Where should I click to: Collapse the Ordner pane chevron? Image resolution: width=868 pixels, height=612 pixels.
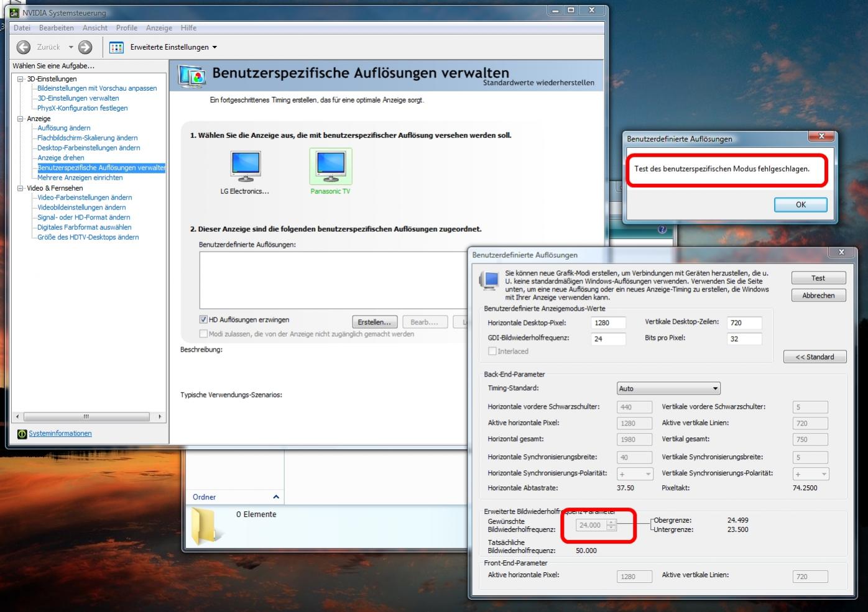(x=276, y=497)
